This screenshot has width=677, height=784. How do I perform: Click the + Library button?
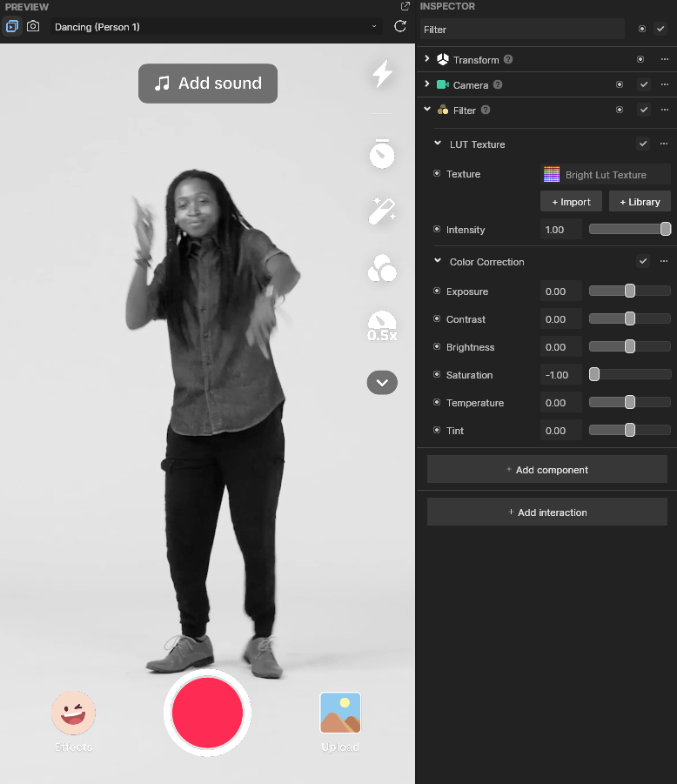click(640, 202)
